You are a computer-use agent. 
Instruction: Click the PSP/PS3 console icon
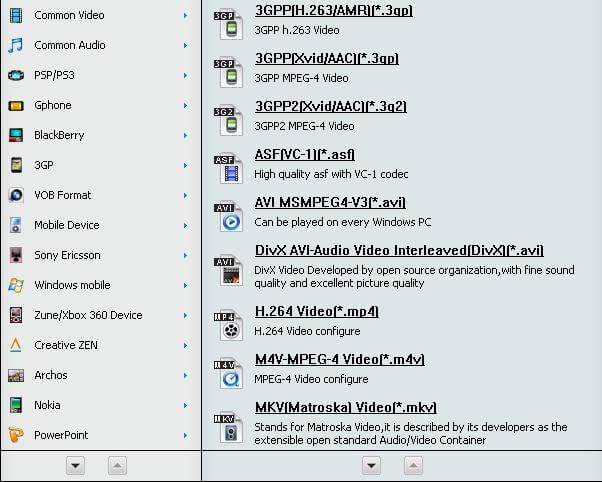click(x=16, y=75)
